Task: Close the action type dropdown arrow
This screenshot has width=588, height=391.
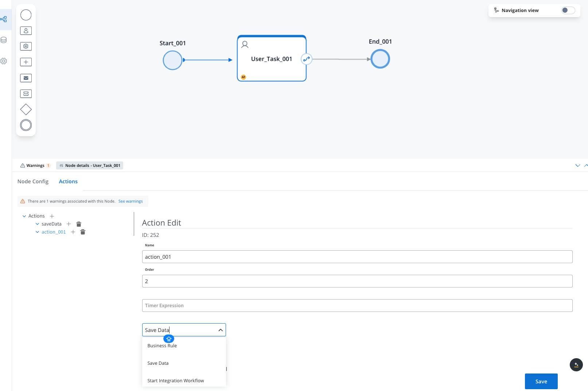Action: [x=221, y=330]
